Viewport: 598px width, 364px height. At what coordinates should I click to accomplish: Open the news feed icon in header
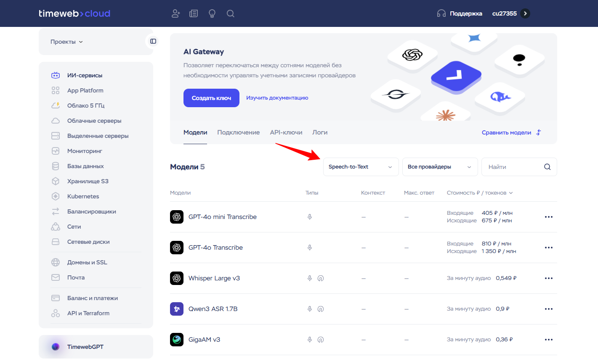point(194,13)
